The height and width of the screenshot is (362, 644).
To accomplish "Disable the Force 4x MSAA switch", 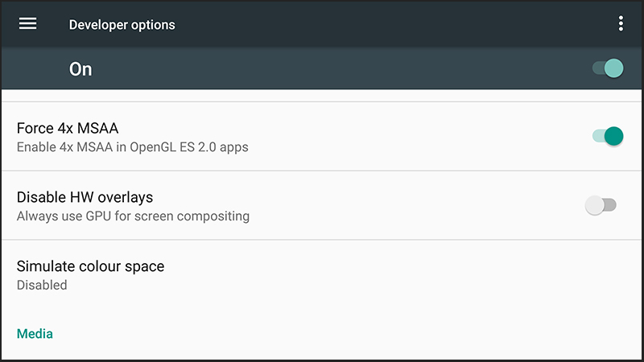I will click(608, 136).
